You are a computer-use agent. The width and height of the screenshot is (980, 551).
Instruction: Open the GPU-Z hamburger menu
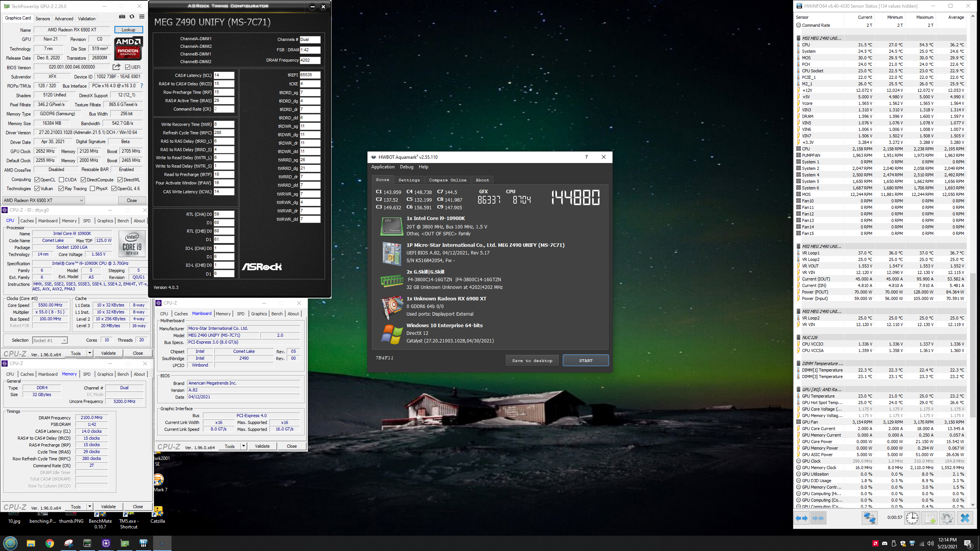(142, 16)
